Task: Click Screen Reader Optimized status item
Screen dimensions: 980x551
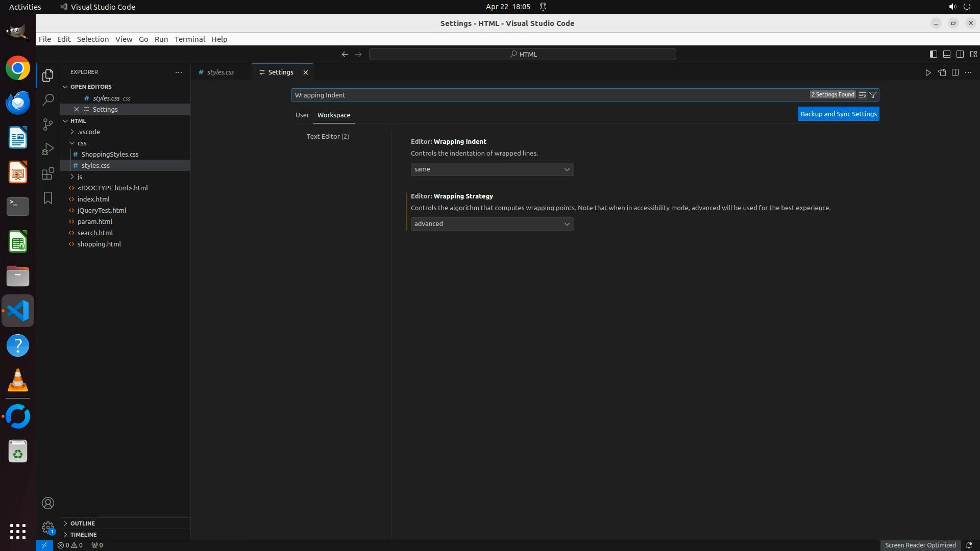Action: click(x=920, y=545)
